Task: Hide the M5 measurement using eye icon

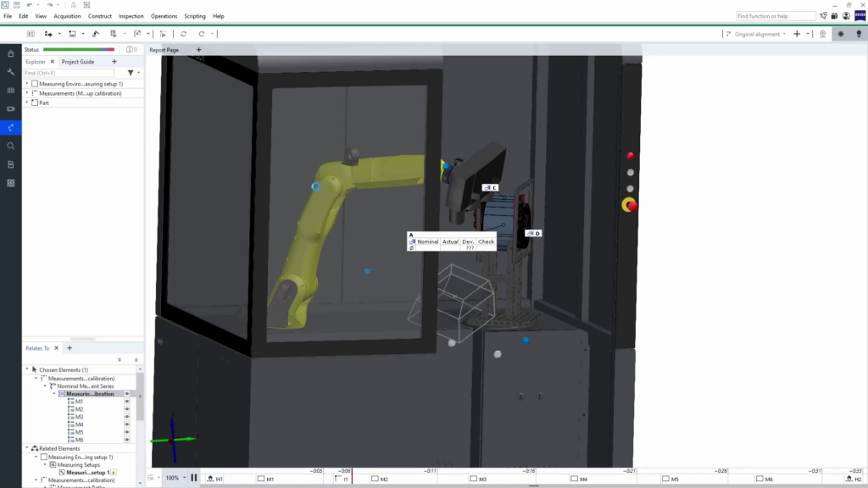Action: (127, 432)
